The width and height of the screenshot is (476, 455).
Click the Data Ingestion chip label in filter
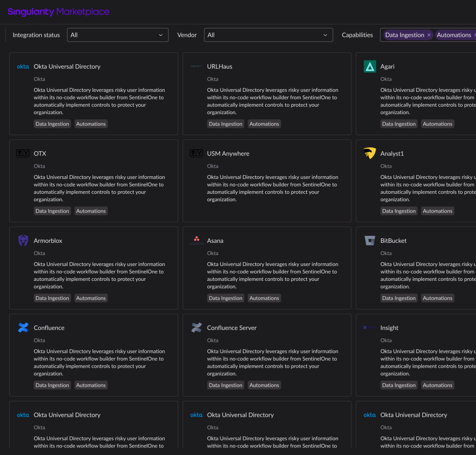404,35
